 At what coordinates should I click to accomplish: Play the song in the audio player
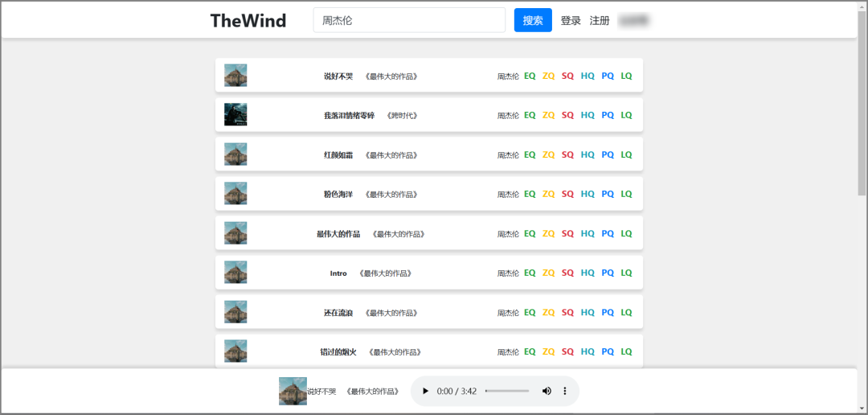pos(425,391)
